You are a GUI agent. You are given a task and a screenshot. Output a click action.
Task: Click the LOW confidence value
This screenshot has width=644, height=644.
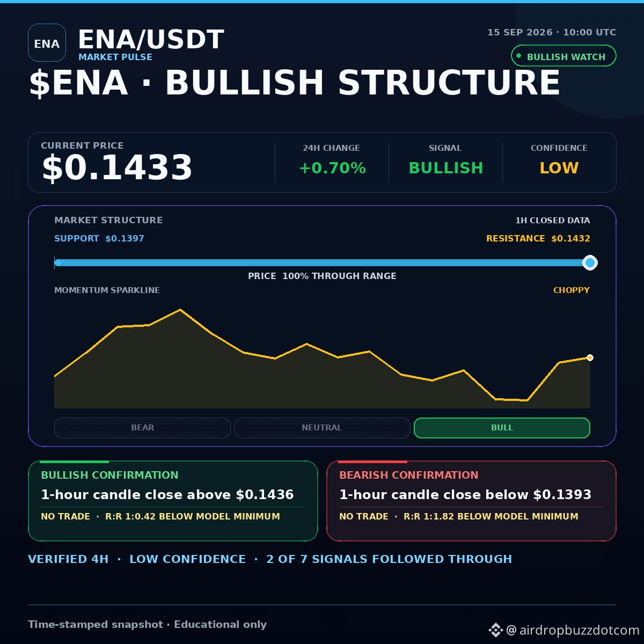[559, 168]
